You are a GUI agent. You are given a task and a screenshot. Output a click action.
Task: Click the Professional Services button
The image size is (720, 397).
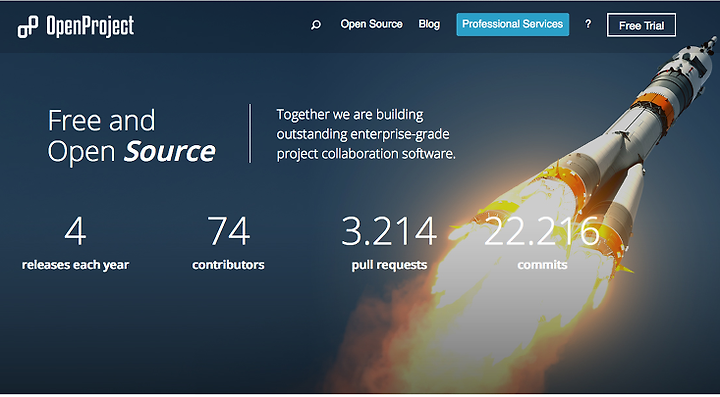512,24
